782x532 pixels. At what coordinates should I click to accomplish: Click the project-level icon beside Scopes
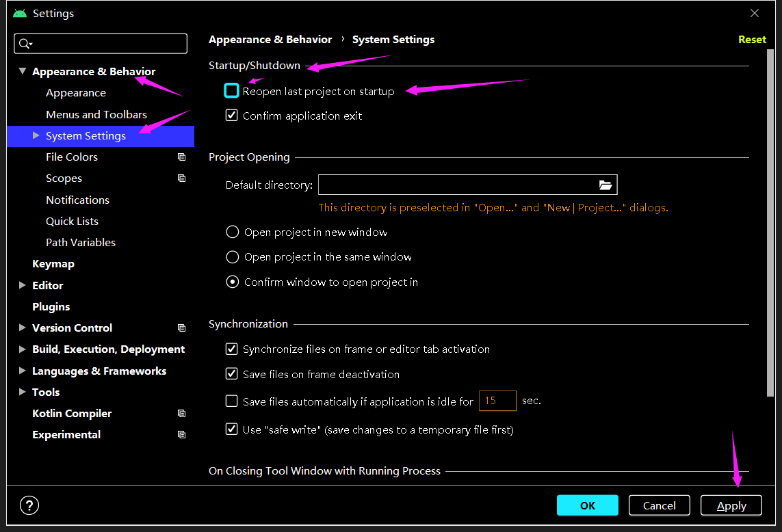(181, 178)
